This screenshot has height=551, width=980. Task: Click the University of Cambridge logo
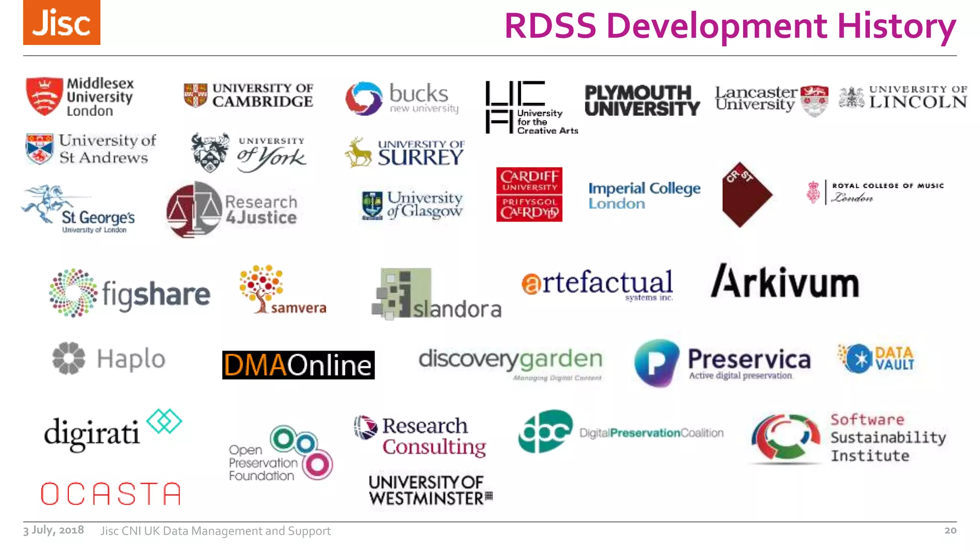tap(249, 95)
